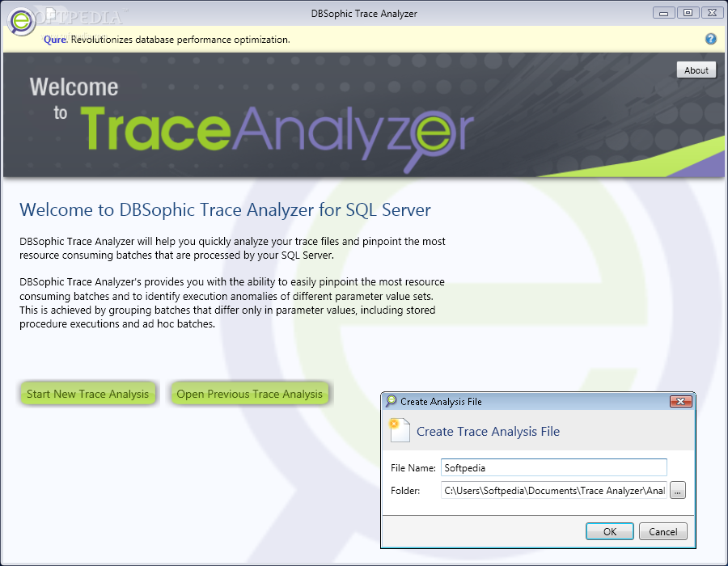Click the Folder path input field

pos(554,490)
